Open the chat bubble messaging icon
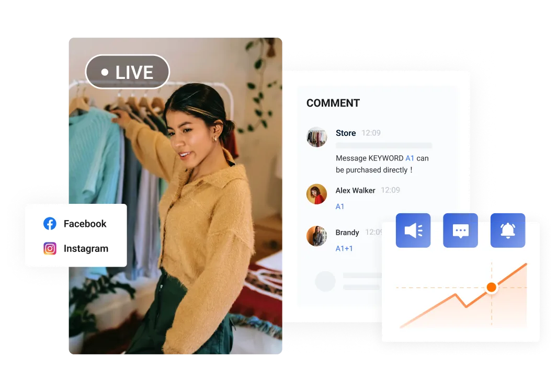The width and height of the screenshot is (557, 392). (460, 230)
